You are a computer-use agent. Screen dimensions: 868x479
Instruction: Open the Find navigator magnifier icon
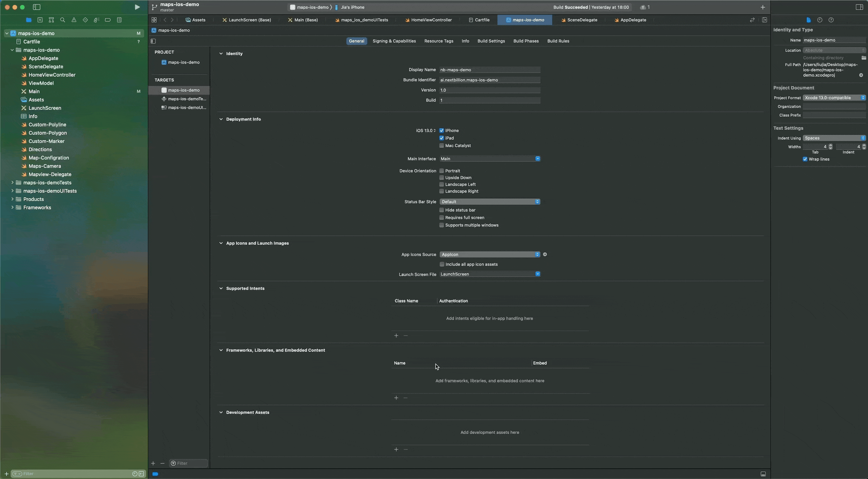pos(63,20)
